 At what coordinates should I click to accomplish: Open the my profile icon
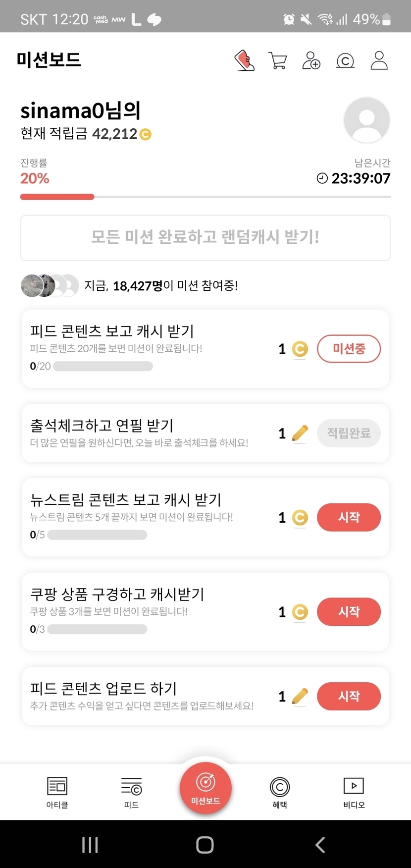[x=379, y=61]
